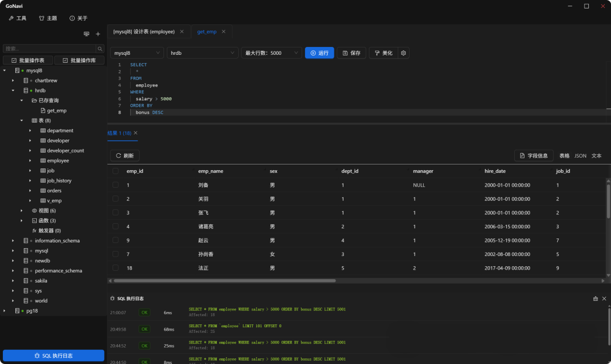Open beautify settings gear icon
Screen dimensions: 611x364
tap(403, 53)
